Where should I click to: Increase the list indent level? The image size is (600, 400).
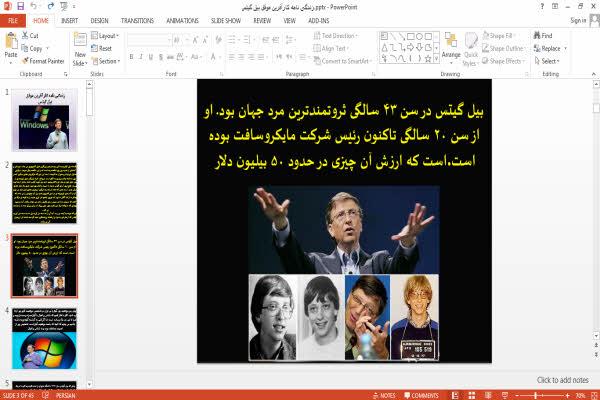tap(276, 40)
